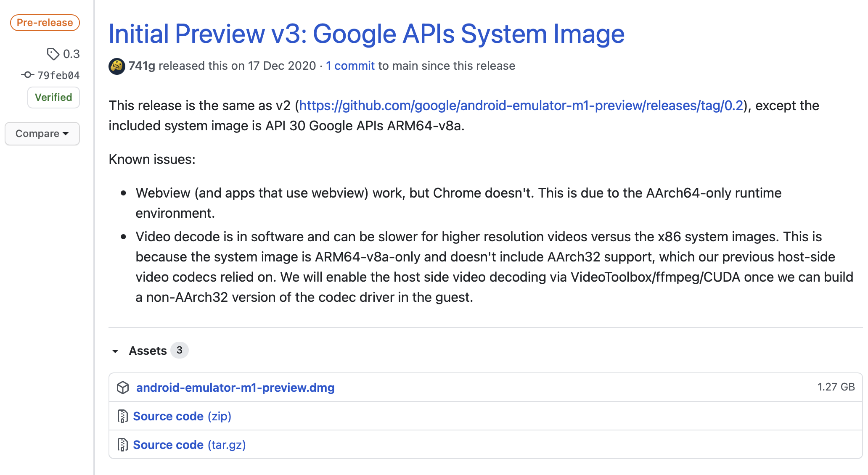Download Source code (zip)
This screenshot has width=868, height=475.
click(182, 416)
